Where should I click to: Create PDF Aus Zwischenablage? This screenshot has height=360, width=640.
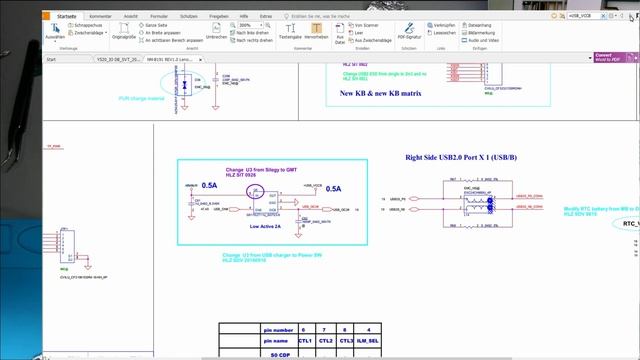point(370,40)
